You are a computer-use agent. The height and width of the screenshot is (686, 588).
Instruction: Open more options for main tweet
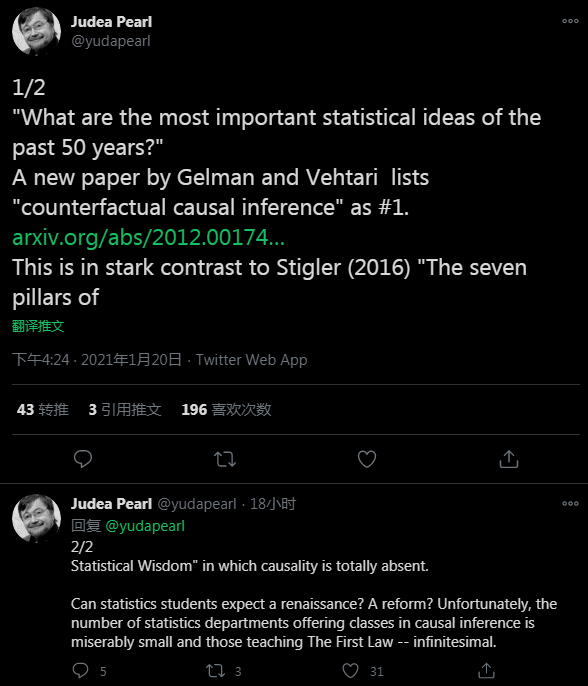click(x=570, y=21)
